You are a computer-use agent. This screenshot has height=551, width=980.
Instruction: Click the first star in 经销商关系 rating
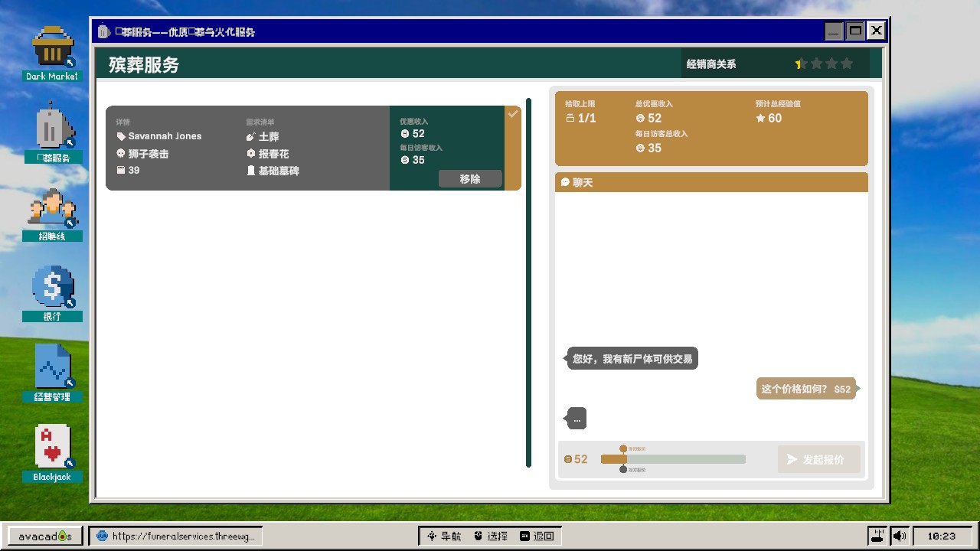point(799,64)
